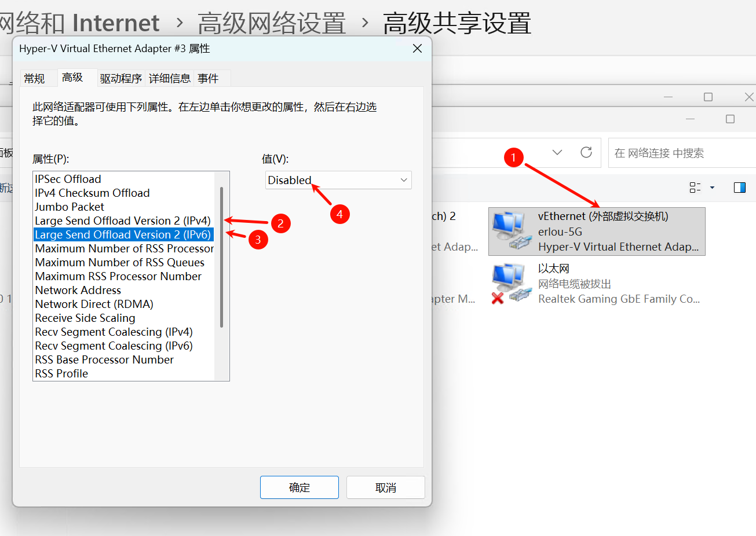Switch to the 常规 tab
Image resolution: width=756 pixels, height=536 pixels.
[x=34, y=79]
